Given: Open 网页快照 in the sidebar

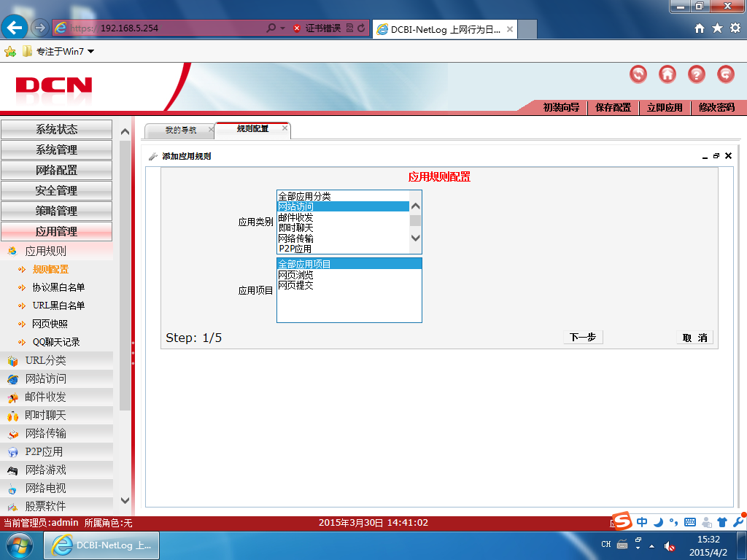Looking at the screenshot, I should pyautogui.click(x=50, y=324).
